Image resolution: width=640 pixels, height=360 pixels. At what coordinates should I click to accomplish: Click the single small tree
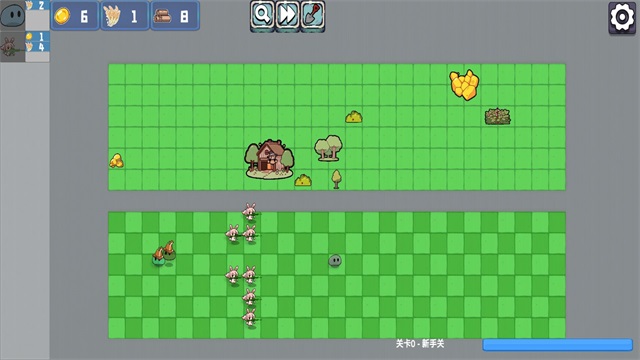click(336, 179)
